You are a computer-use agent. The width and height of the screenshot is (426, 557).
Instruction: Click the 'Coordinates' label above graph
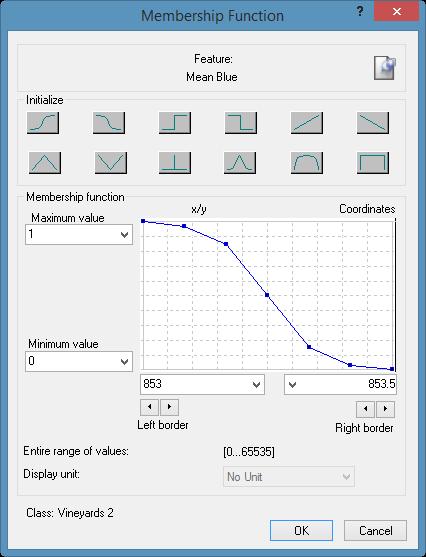(x=367, y=209)
